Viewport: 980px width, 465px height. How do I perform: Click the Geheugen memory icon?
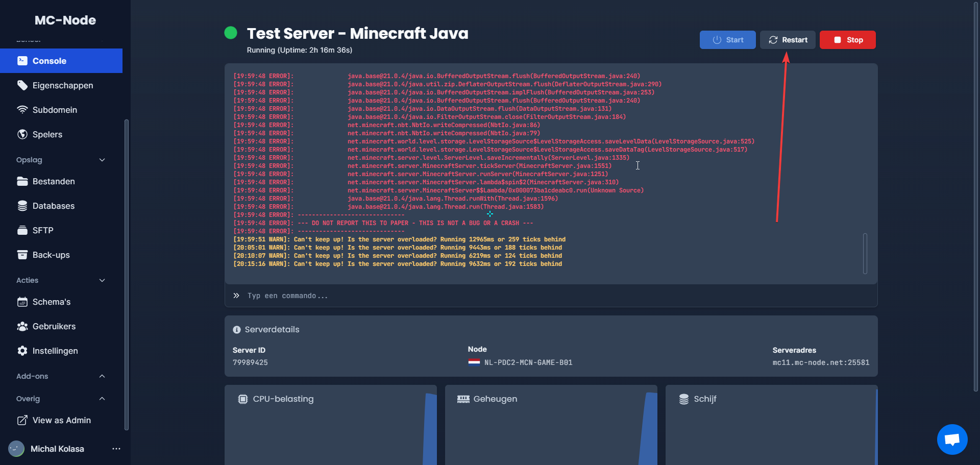[x=463, y=399]
